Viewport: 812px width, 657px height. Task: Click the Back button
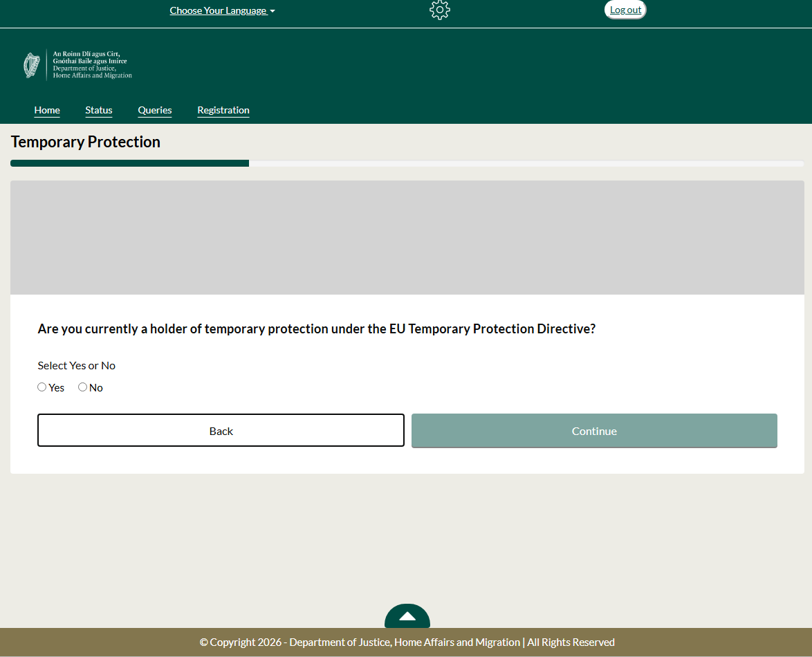[221, 430]
